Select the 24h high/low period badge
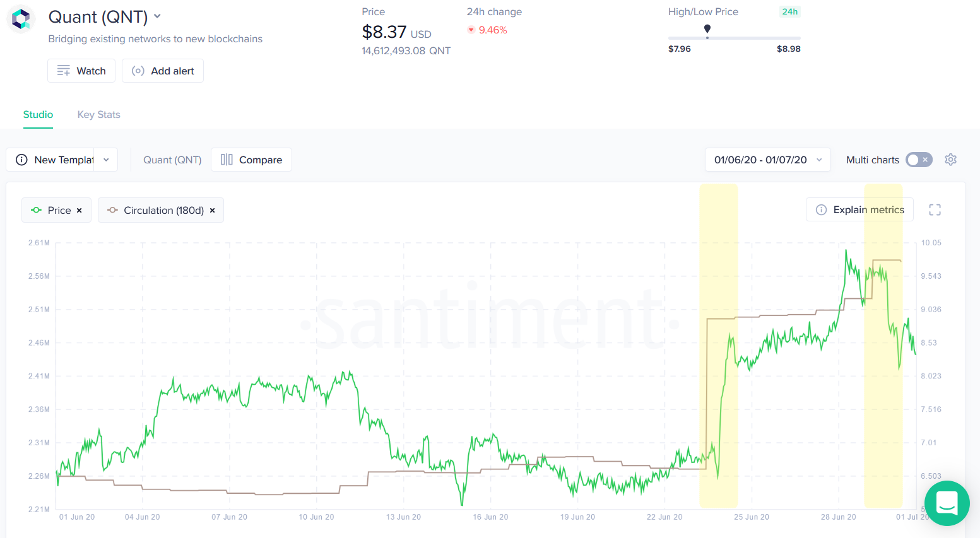 point(790,11)
